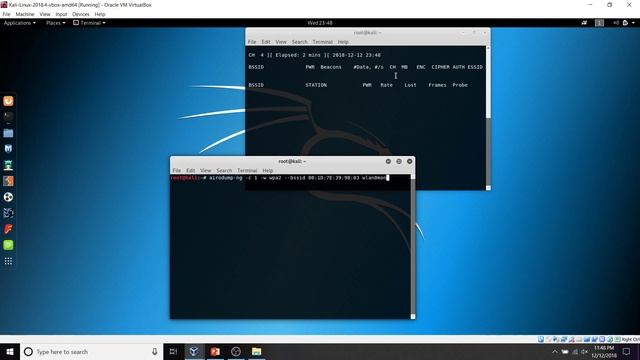Click the airodump-ng command line text
640x360 pixels.
[297, 178]
